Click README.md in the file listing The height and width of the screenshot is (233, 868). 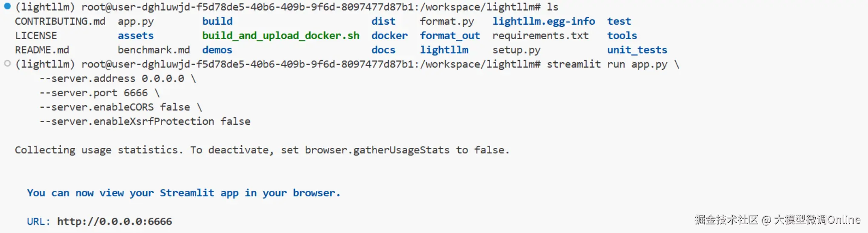tap(42, 50)
